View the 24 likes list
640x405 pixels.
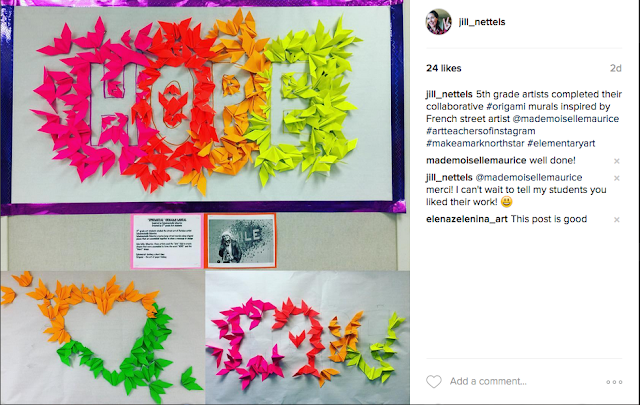[444, 68]
